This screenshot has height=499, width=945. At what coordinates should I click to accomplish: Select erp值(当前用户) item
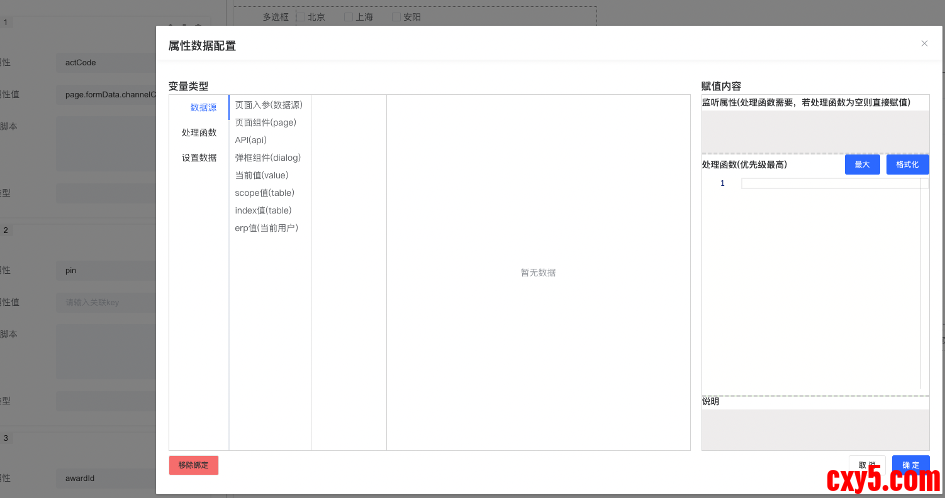pyautogui.click(x=266, y=228)
